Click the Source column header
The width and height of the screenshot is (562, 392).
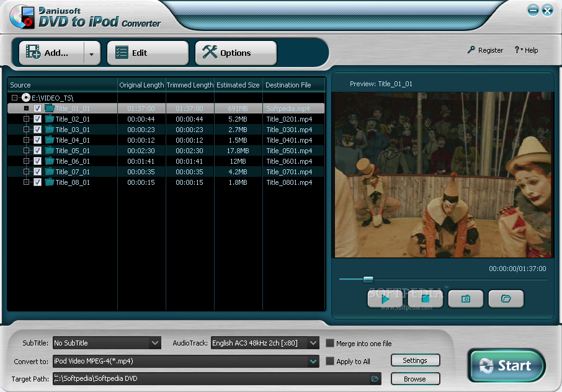point(63,85)
